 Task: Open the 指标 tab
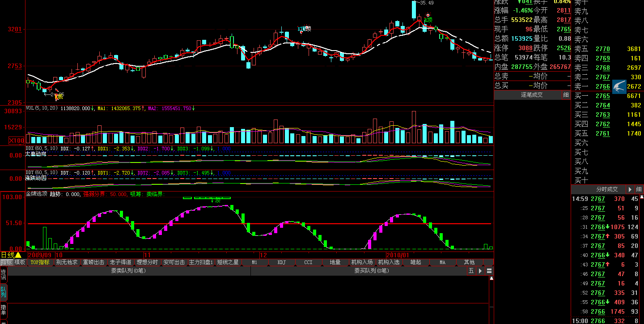click(6, 262)
